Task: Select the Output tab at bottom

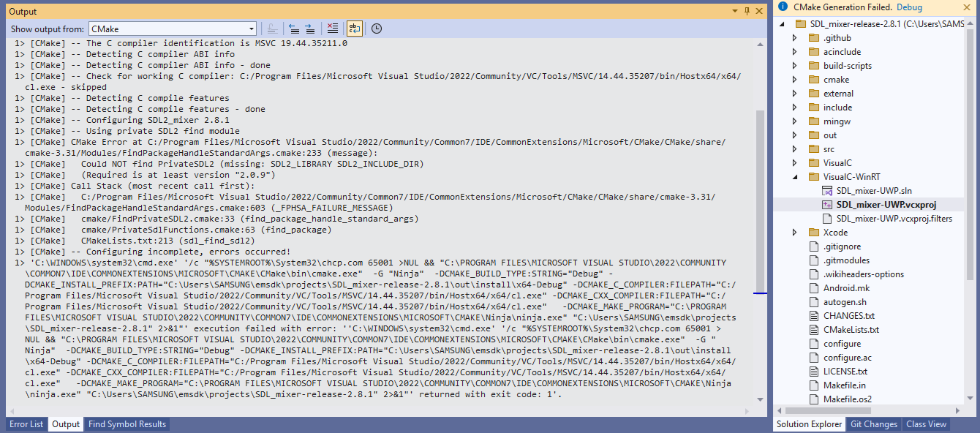Action: (66, 424)
